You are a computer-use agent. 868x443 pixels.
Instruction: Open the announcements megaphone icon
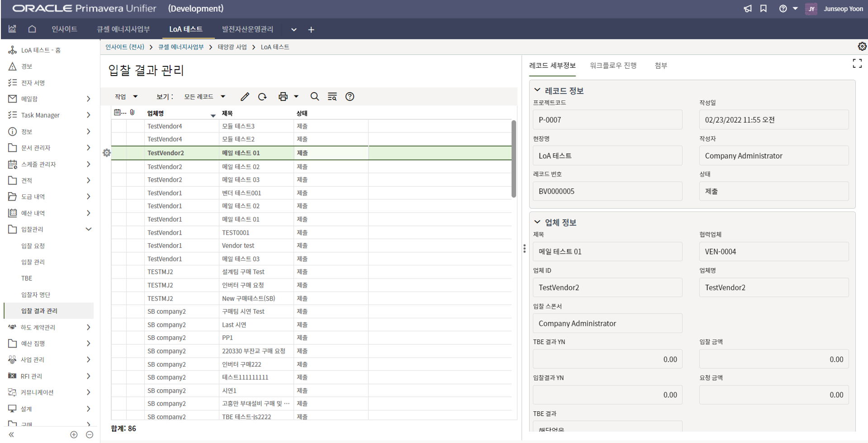click(748, 9)
